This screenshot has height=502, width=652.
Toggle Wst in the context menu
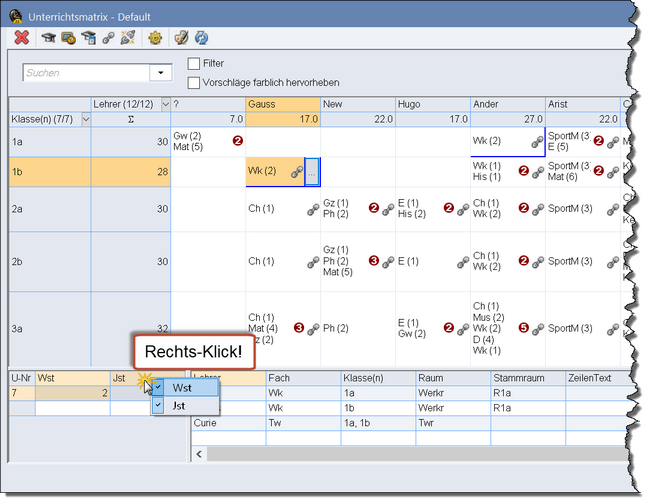point(185,388)
